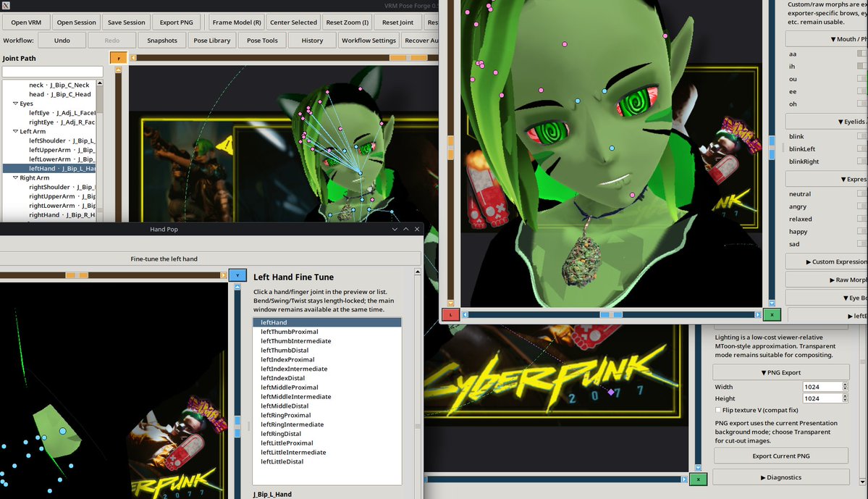Click the green X button in floating preview

(x=772, y=314)
